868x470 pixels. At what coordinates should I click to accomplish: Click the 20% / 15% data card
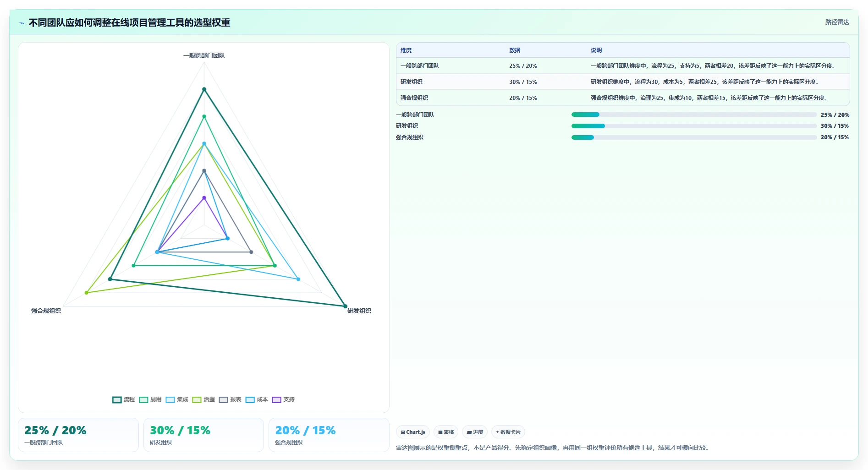tap(329, 435)
